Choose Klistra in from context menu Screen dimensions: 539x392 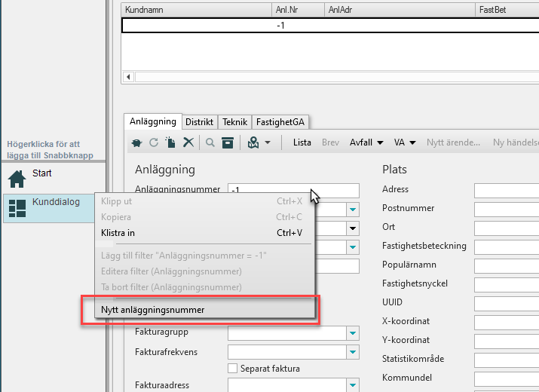(118, 233)
